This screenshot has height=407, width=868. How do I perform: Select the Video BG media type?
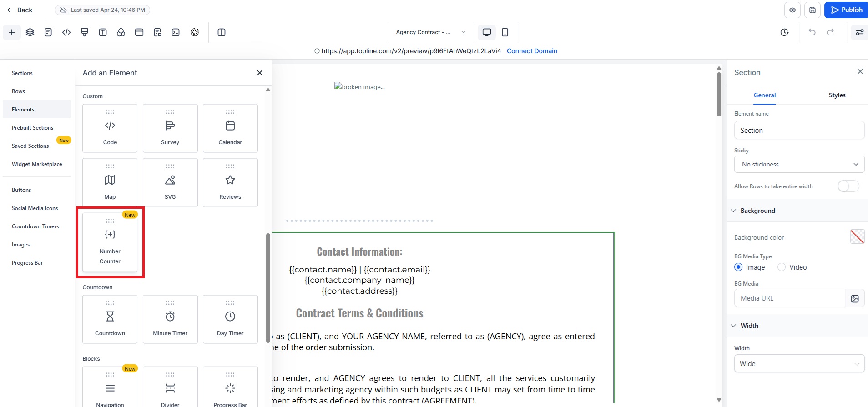coord(782,267)
